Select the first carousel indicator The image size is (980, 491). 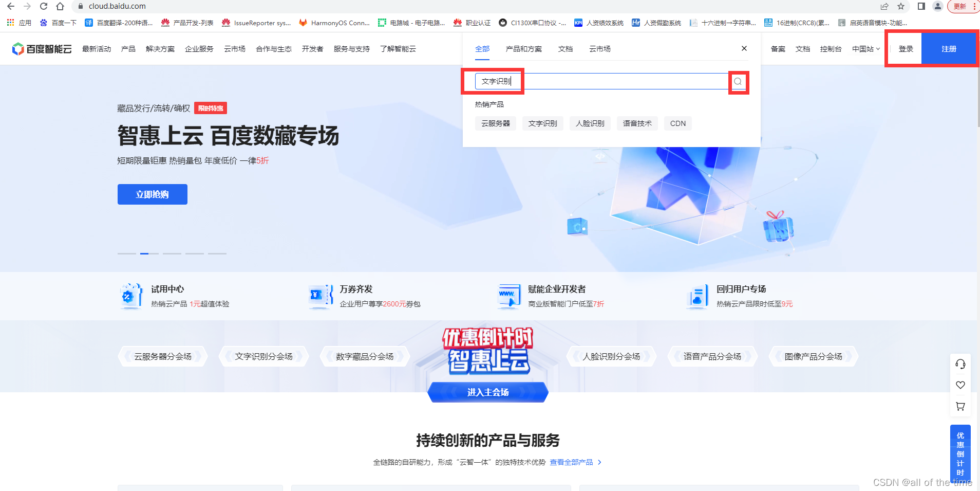[127, 253]
